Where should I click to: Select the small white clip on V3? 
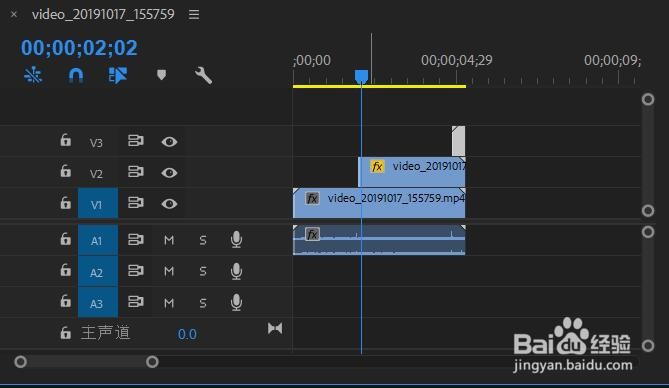click(459, 141)
